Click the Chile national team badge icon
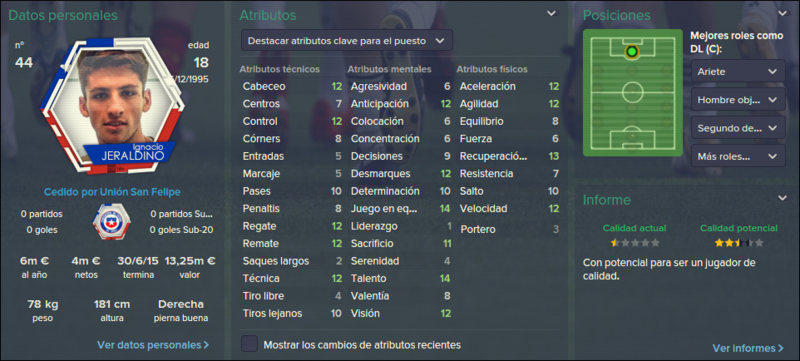Screen dimensions: 800x361 112,222
